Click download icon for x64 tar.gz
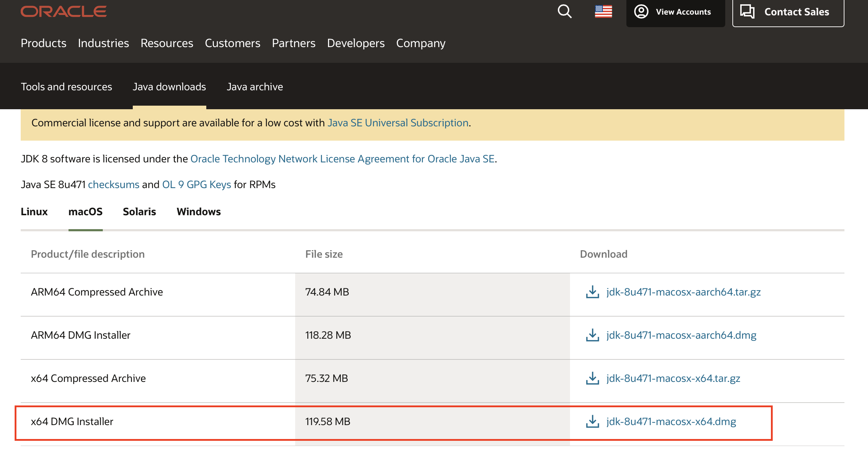 592,378
